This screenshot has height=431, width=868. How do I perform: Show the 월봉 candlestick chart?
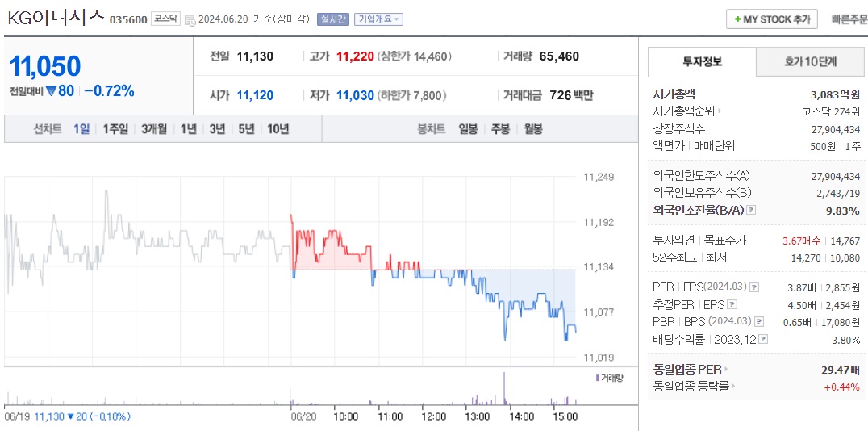[533, 129]
